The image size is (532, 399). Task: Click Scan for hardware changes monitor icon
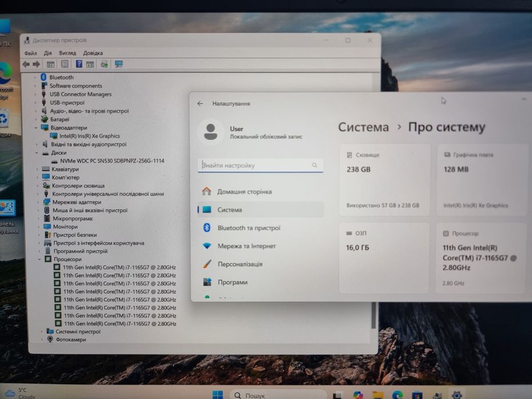tap(119, 64)
